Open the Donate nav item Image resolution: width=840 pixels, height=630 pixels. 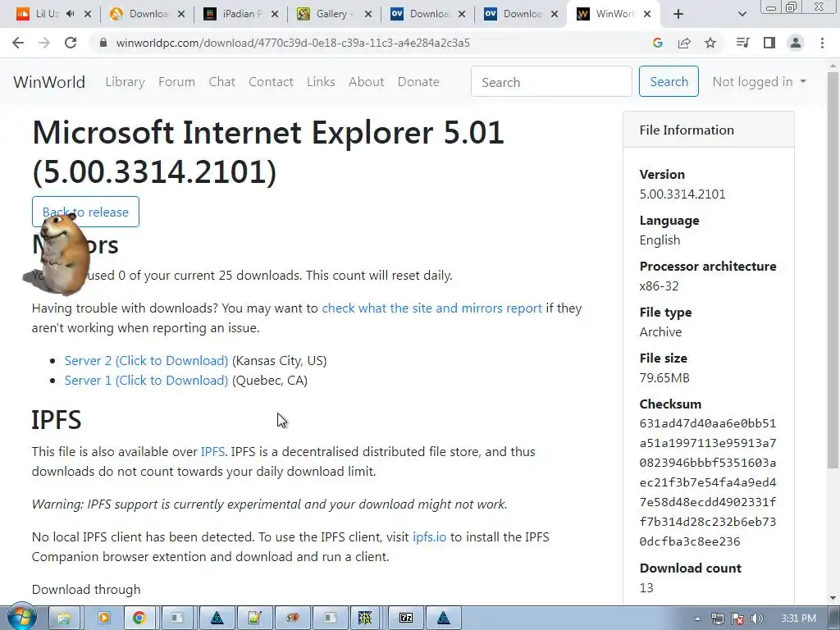coord(418,82)
